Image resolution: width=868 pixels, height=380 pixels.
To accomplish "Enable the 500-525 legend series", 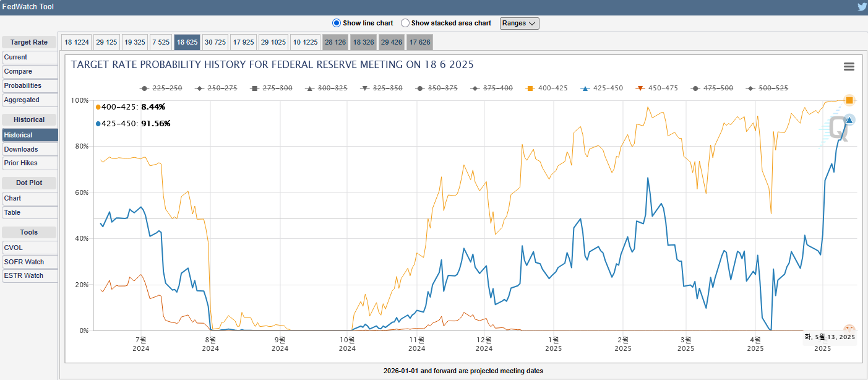I will point(768,88).
